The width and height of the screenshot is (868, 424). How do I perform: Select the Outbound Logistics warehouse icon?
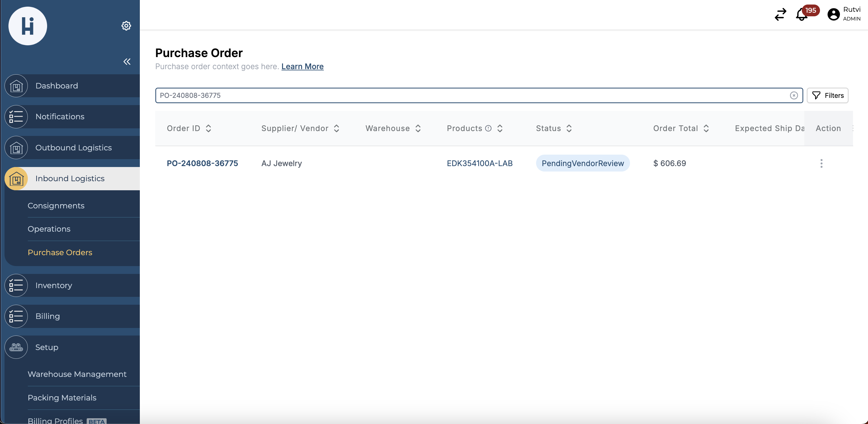(x=16, y=148)
